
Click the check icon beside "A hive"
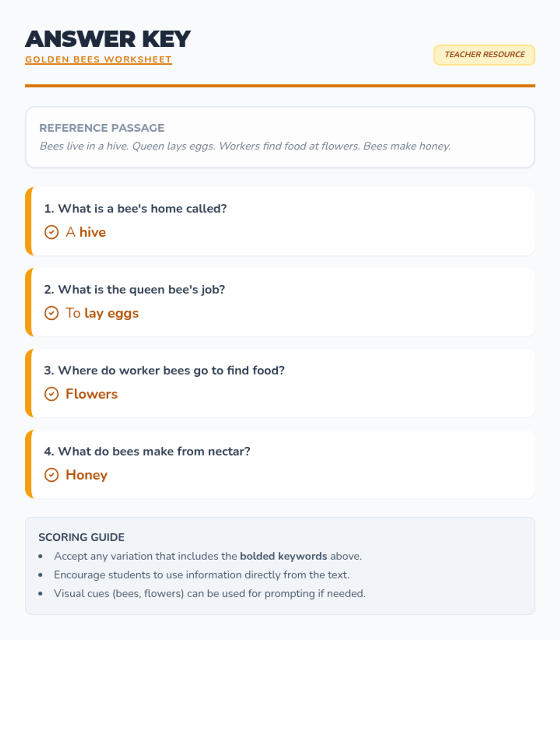tap(51, 232)
